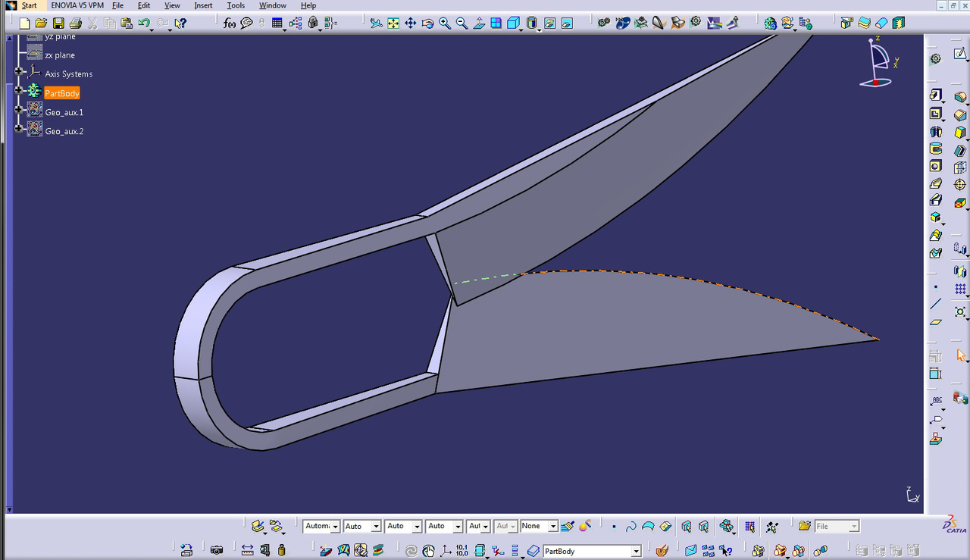Viewport: 970px width, 560px height.
Task: Open the Window menu
Action: click(273, 5)
